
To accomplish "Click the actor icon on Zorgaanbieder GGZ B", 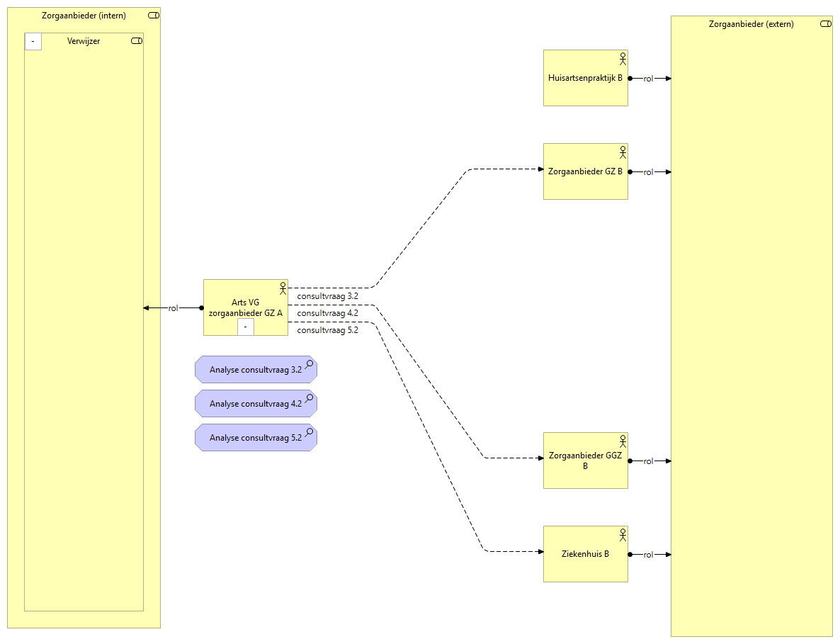I will pos(623,441).
